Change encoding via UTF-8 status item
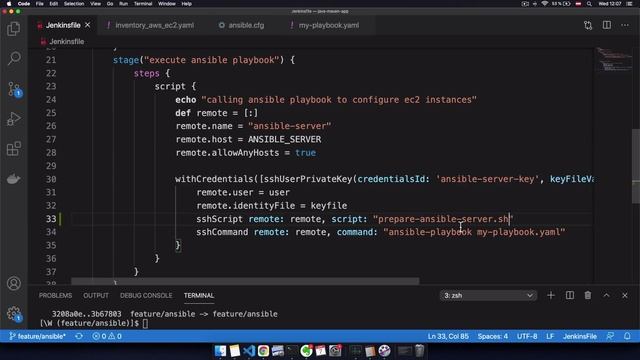The image size is (640, 360). 527,336
